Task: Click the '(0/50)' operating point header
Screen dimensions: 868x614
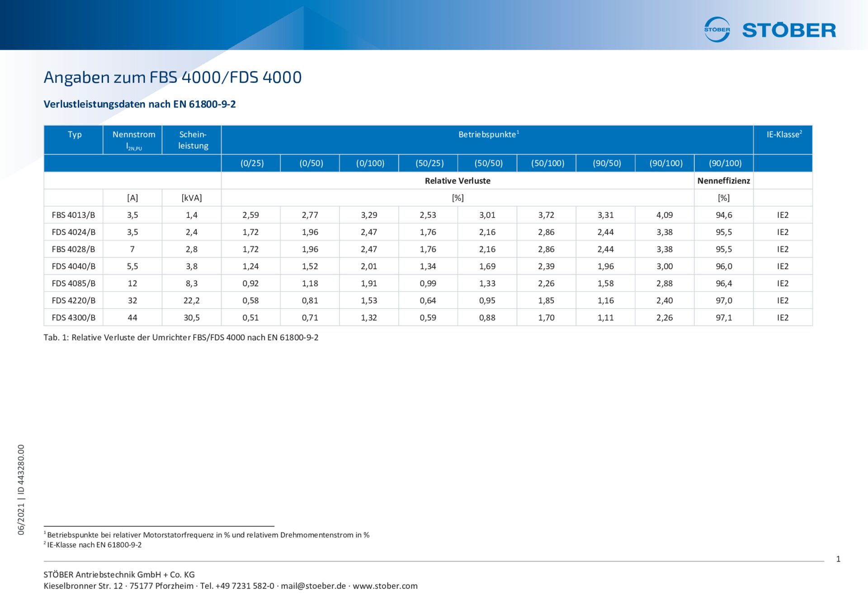Action: click(x=311, y=163)
